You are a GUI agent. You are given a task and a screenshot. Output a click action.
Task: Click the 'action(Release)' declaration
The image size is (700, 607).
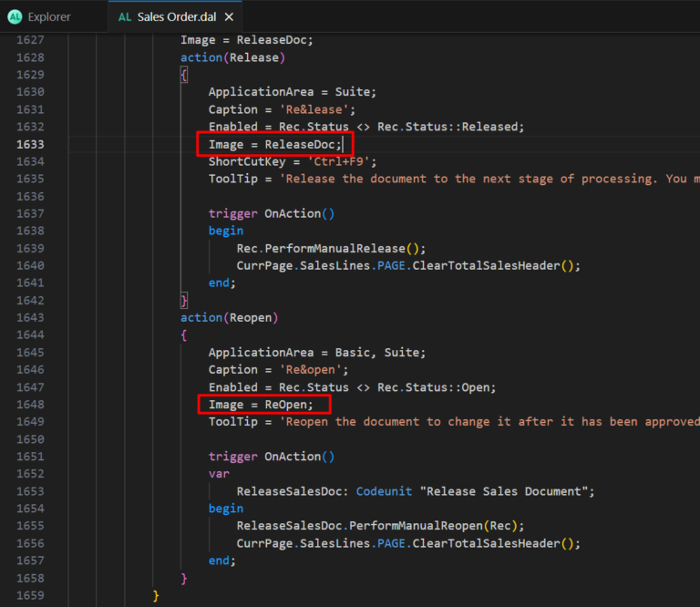[x=232, y=57]
